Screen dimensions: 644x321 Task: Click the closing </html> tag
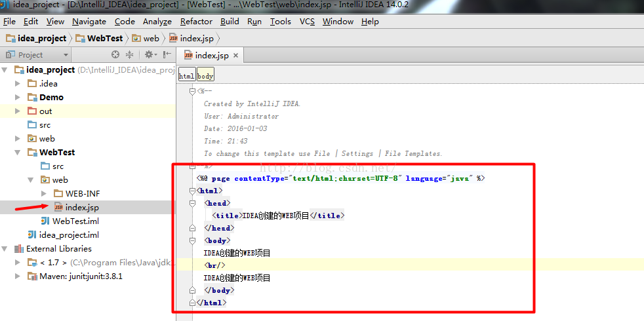(x=212, y=303)
